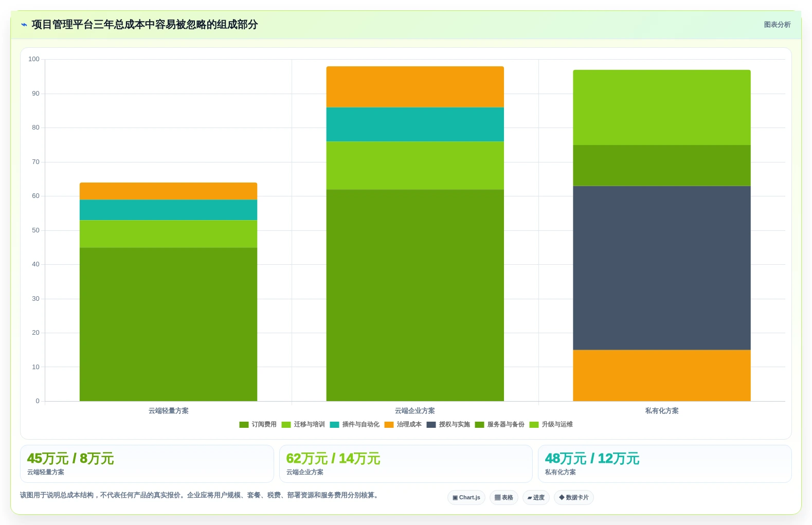Click the teal segment of 云端企业方案 bar

coord(415,124)
